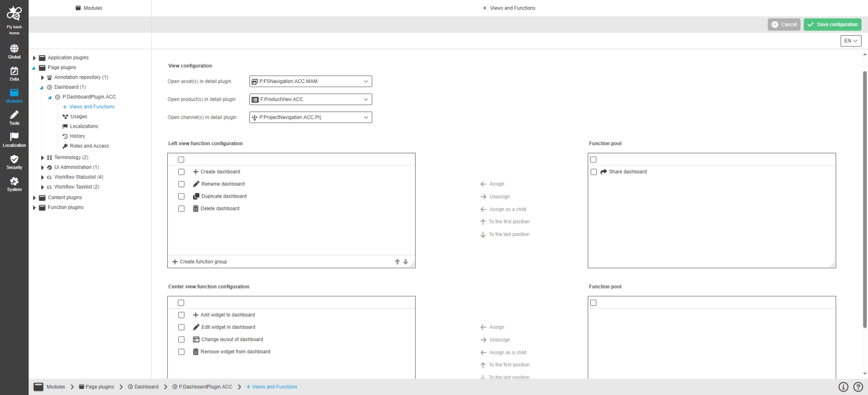Image resolution: width=868 pixels, height=395 pixels.
Task: Click the help question mark icon
Action: coord(858,387)
